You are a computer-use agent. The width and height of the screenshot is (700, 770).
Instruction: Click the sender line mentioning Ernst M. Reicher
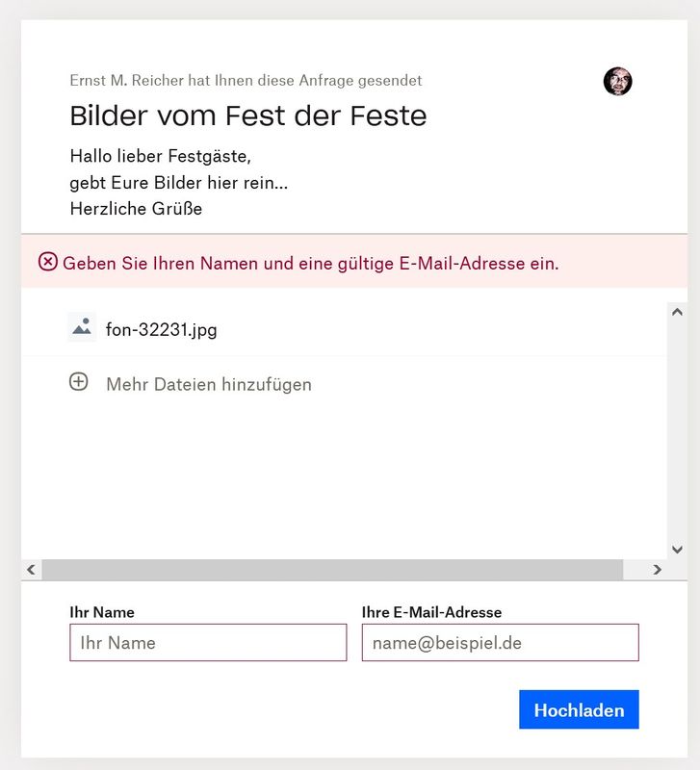click(246, 81)
